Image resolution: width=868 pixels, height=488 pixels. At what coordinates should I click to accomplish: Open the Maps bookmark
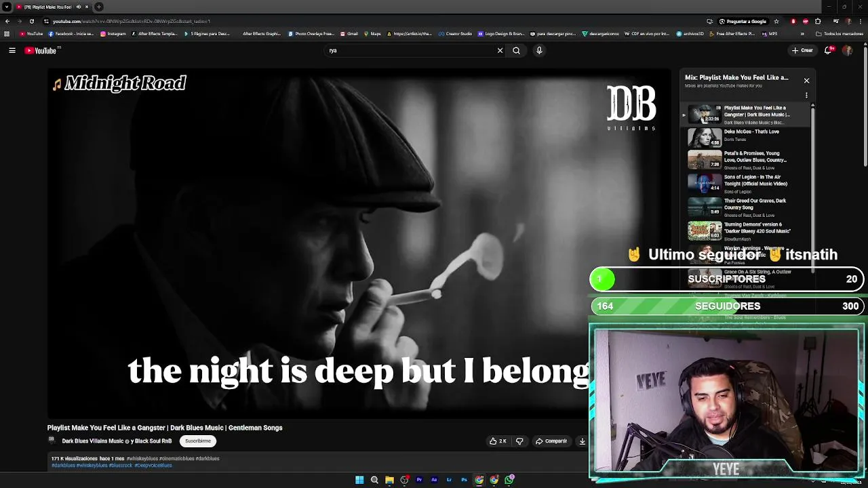(372, 34)
